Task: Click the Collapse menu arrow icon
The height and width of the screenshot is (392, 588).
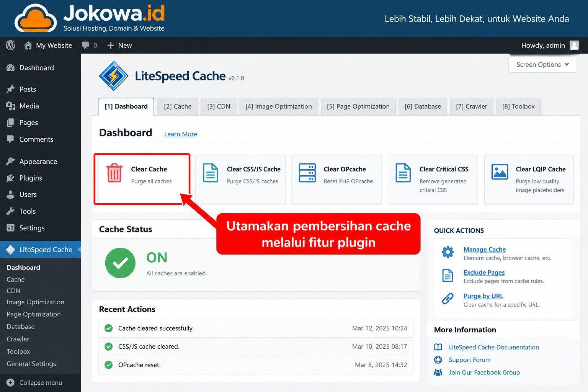Action: [x=11, y=382]
